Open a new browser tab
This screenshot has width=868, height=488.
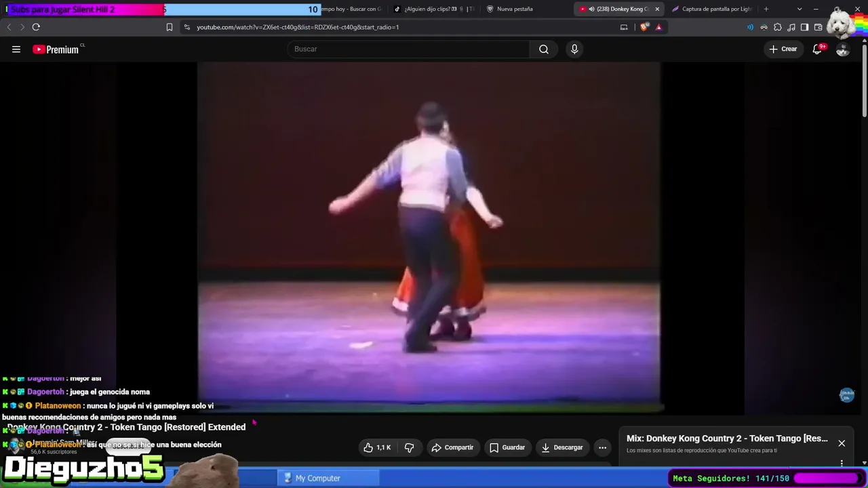tap(766, 9)
